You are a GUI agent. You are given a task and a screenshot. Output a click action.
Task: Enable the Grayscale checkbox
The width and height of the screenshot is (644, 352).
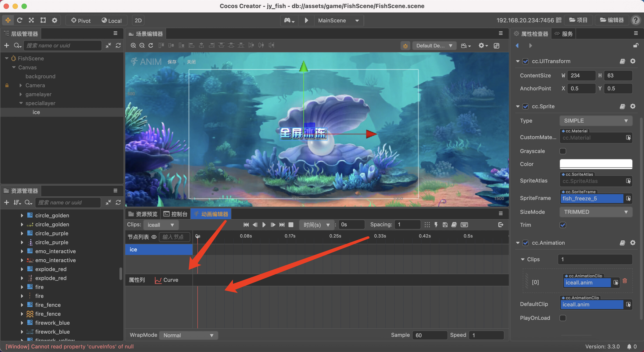pyautogui.click(x=563, y=151)
